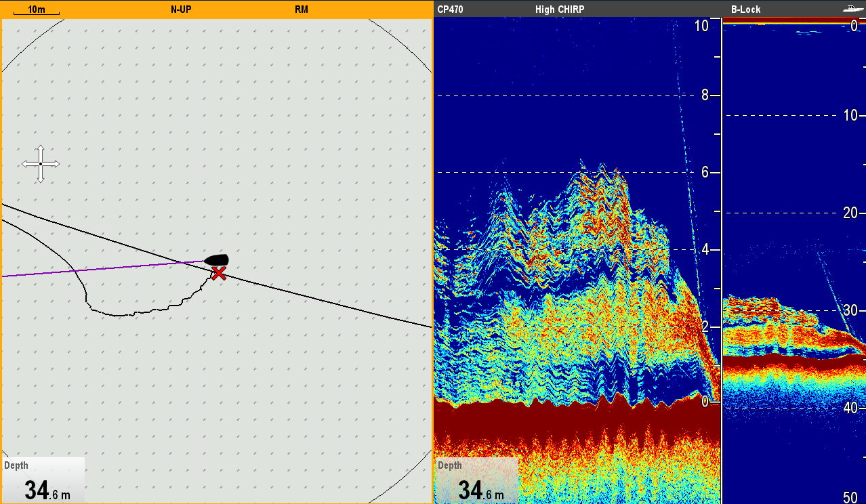Viewport: 866px width, 504px height.
Task: Toggle the RM motion mode label
Action: click(302, 9)
